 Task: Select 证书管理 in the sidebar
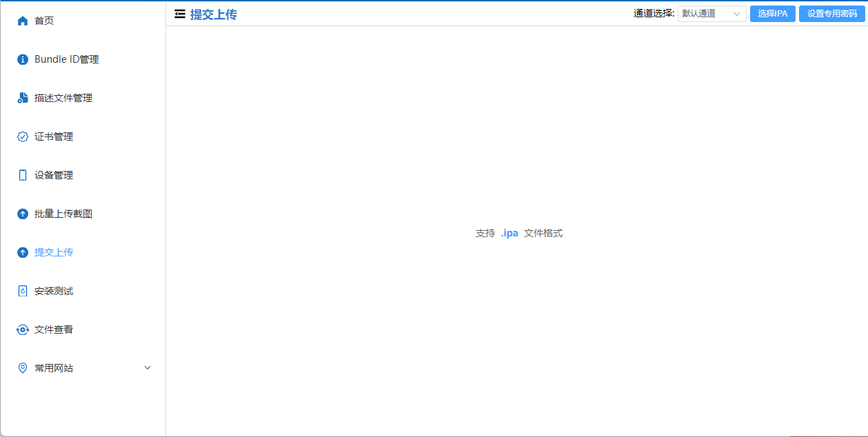tap(83, 136)
